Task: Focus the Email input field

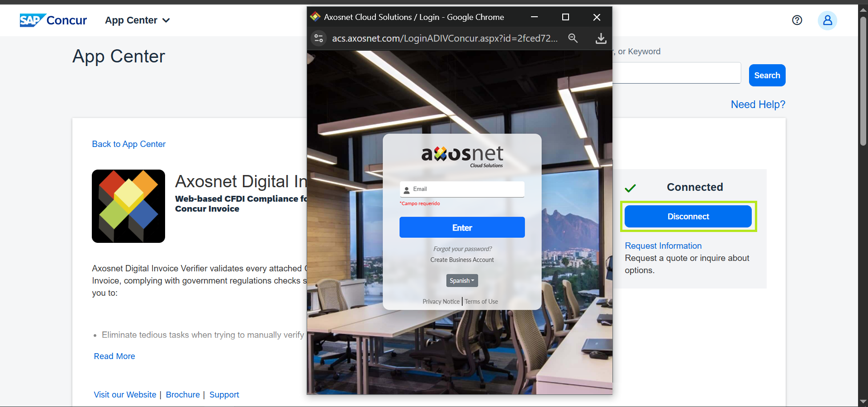Action: (466, 189)
